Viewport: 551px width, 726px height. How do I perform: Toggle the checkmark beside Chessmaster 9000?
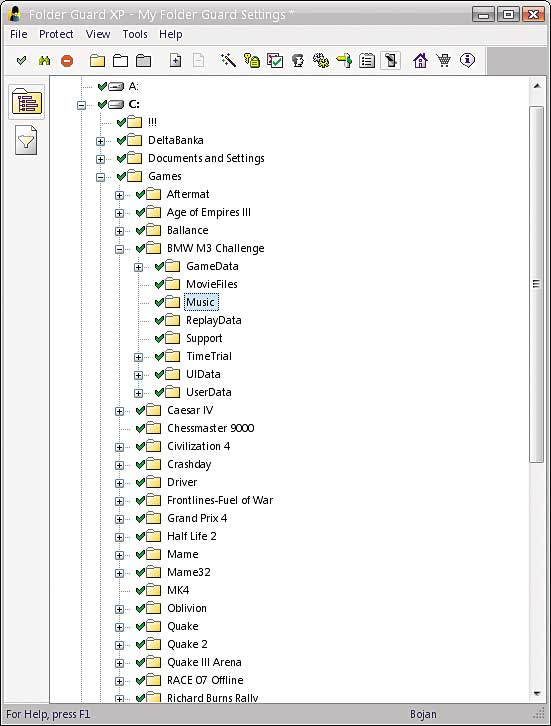(x=141, y=428)
